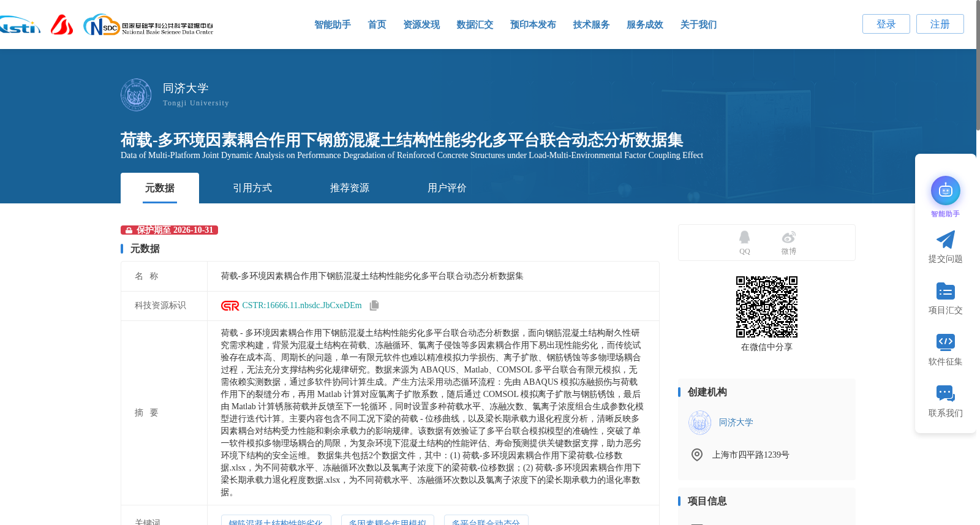Click the CSTR logo icon beside the identifier
Screen dimensions: 980x525
(x=230, y=306)
